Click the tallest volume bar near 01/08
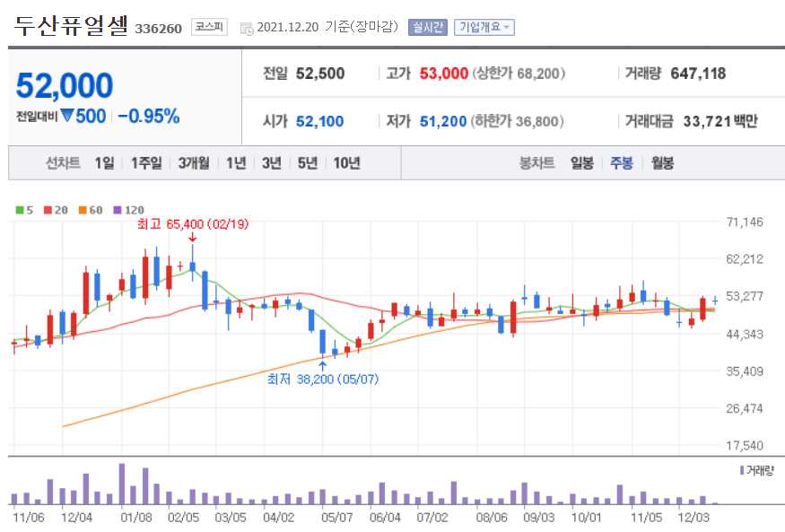This screenshot has width=785, height=532. [x=122, y=484]
